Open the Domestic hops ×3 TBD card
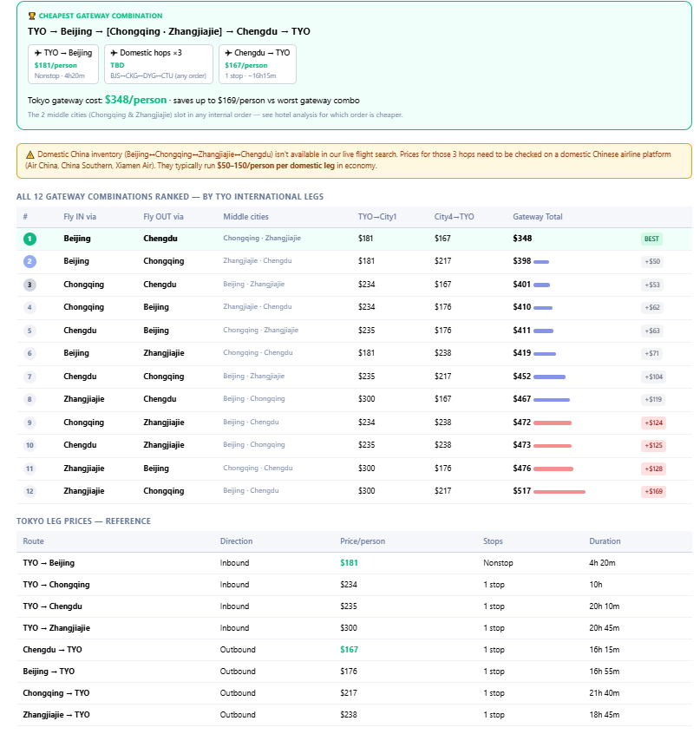The image size is (700, 734). tap(159, 64)
